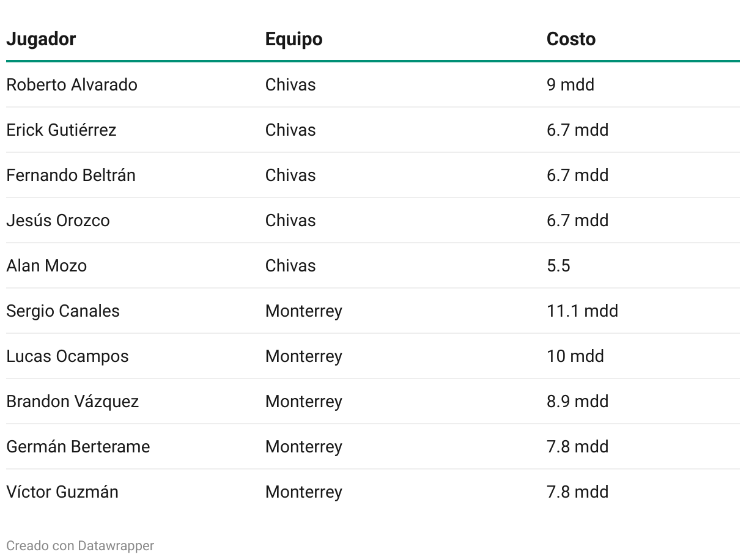The height and width of the screenshot is (560, 746).
Task: Click the Jesús Orozco table cell
Action: point(58,220)
